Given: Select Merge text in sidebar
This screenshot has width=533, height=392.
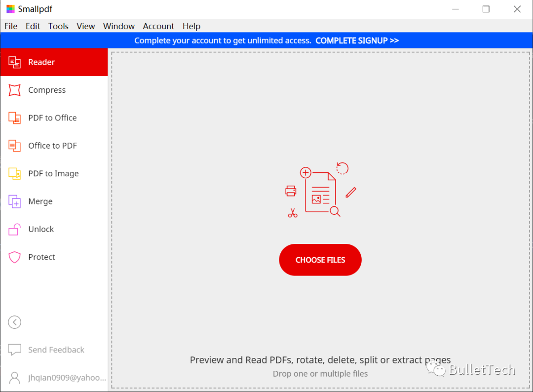Looking at the screenshot, I should (40, 201).
